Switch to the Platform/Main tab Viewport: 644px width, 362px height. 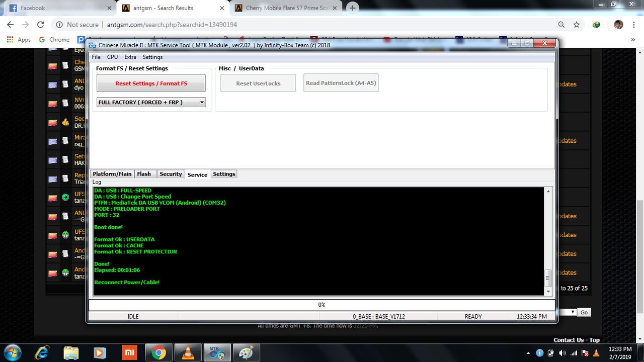point(112,174)
